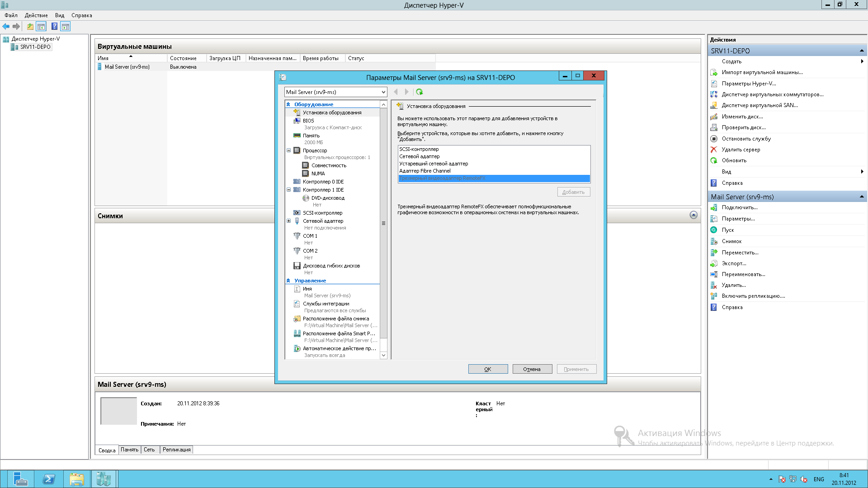Open Автоматическое действие при запуске setting
This screenshot has width=868, height=488.
[x=339, y=348]
